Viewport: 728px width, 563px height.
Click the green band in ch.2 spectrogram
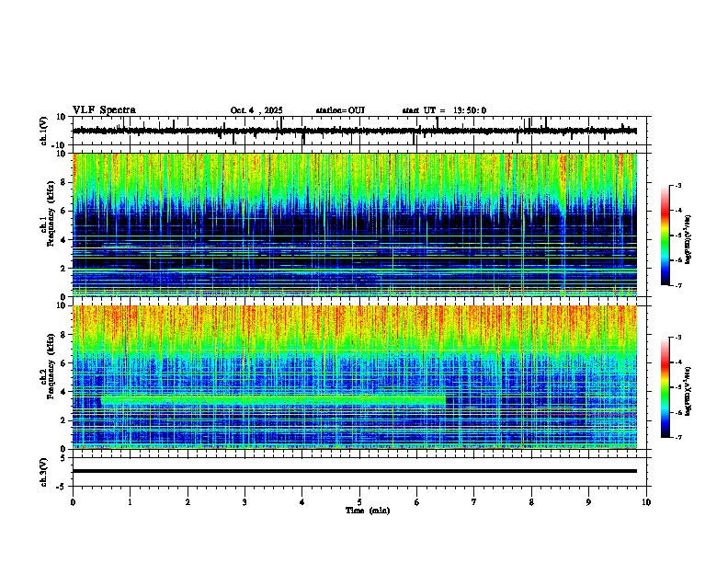click(x=274, y=400)
